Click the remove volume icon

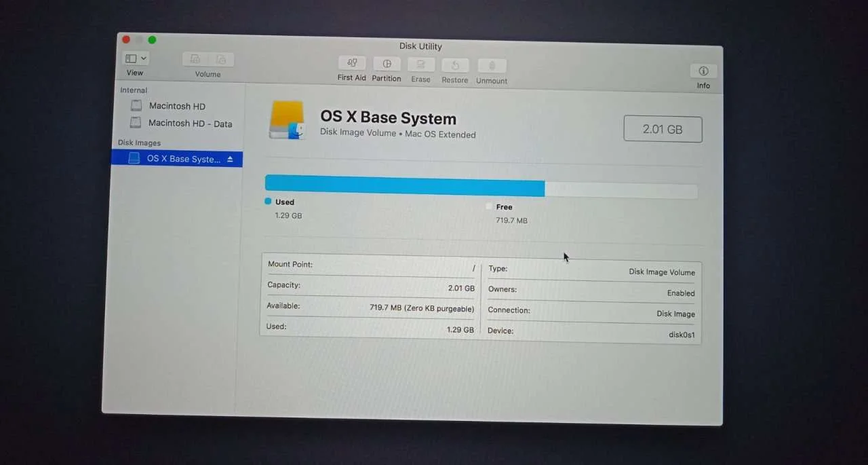click(221, 60)
